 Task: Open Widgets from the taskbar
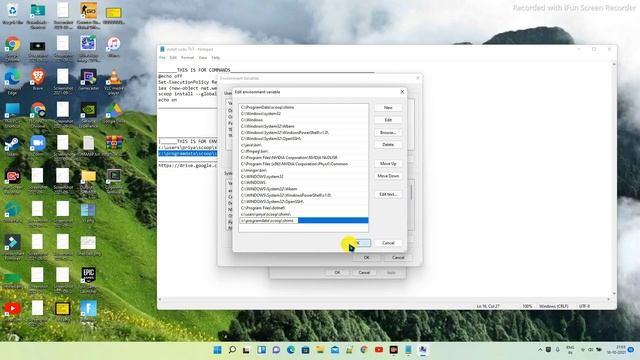coord(261,350)
